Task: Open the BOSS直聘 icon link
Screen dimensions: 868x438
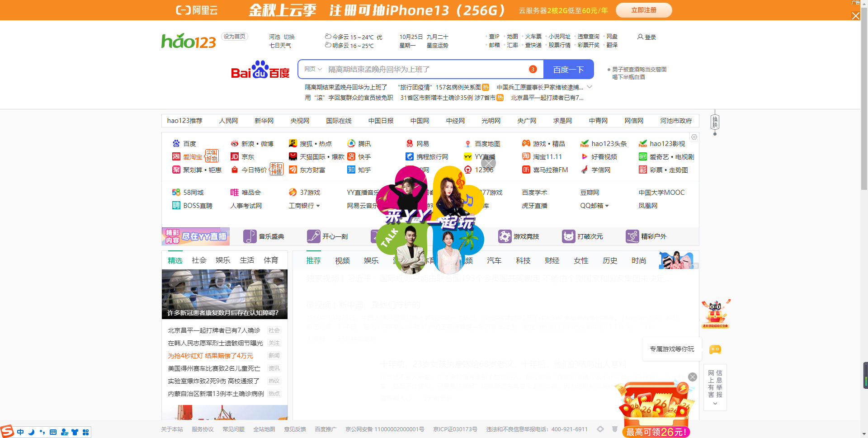Action: pos(176,205)
